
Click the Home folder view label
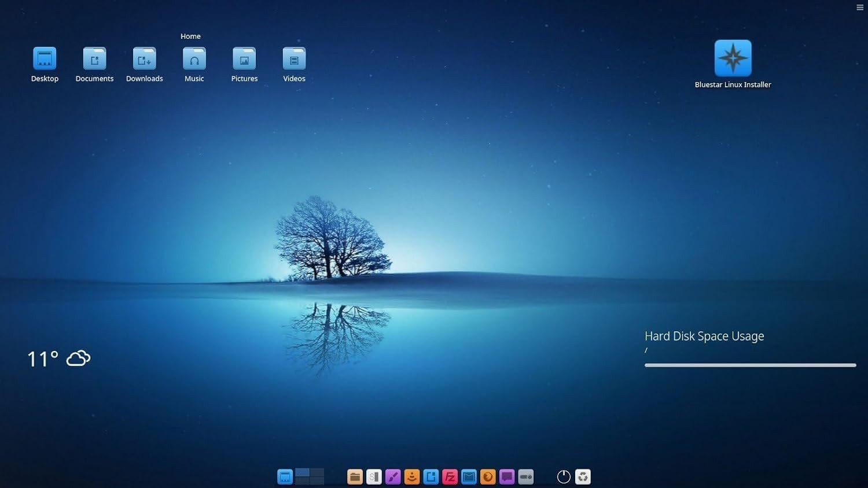pyautogui.click(x=190, y=36)
